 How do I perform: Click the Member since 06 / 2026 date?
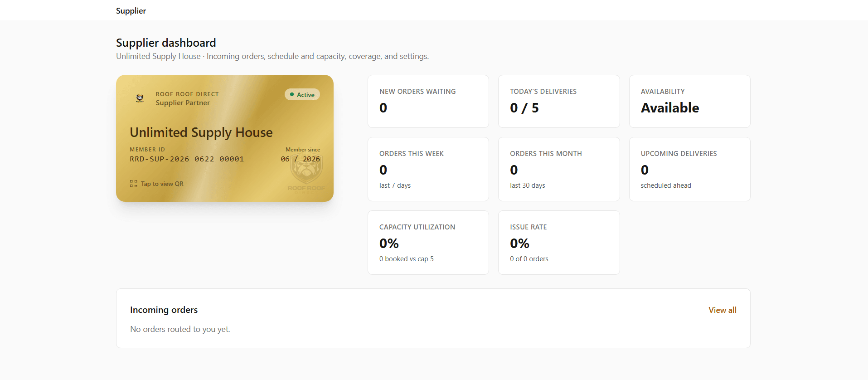301,159
